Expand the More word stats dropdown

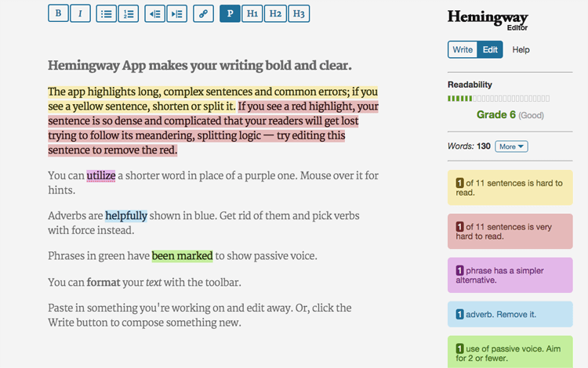tap(511, 146)
